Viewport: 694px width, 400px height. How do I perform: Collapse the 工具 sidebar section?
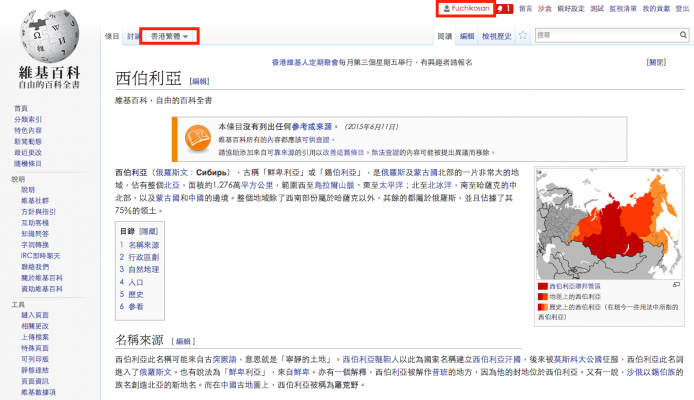tap(18, 304)
